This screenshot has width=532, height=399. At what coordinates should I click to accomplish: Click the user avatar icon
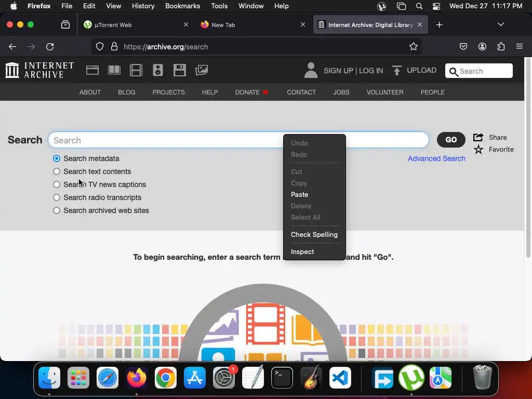[311, 70]
